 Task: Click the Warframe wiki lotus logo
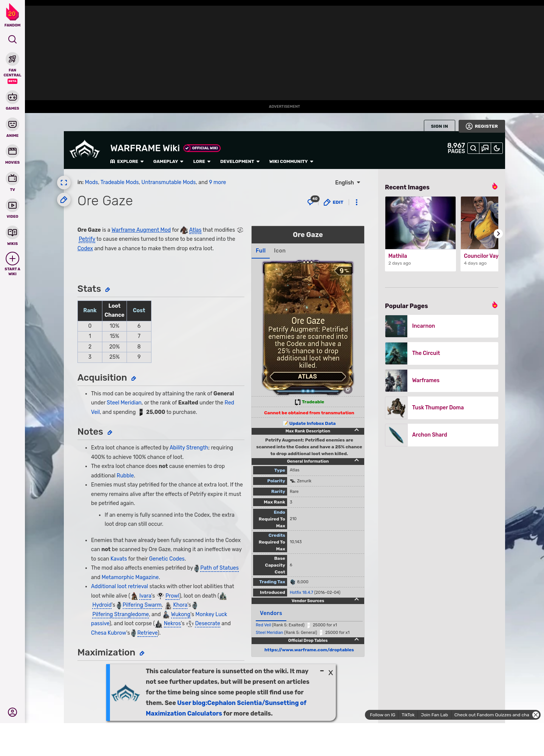pyautogui.click(x=85, y=149)
